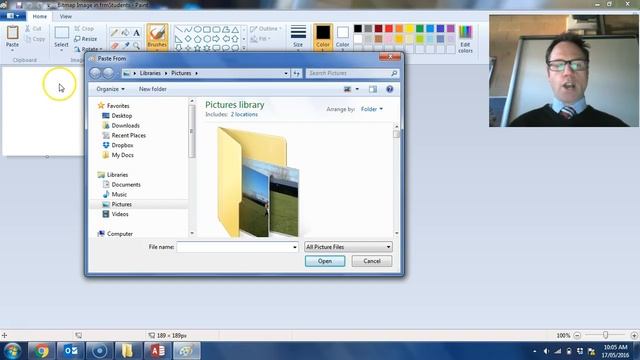The width and height of the screenshot is (640, 360).
Task: Select Color 2 background box
Action: tap(342, 37)
